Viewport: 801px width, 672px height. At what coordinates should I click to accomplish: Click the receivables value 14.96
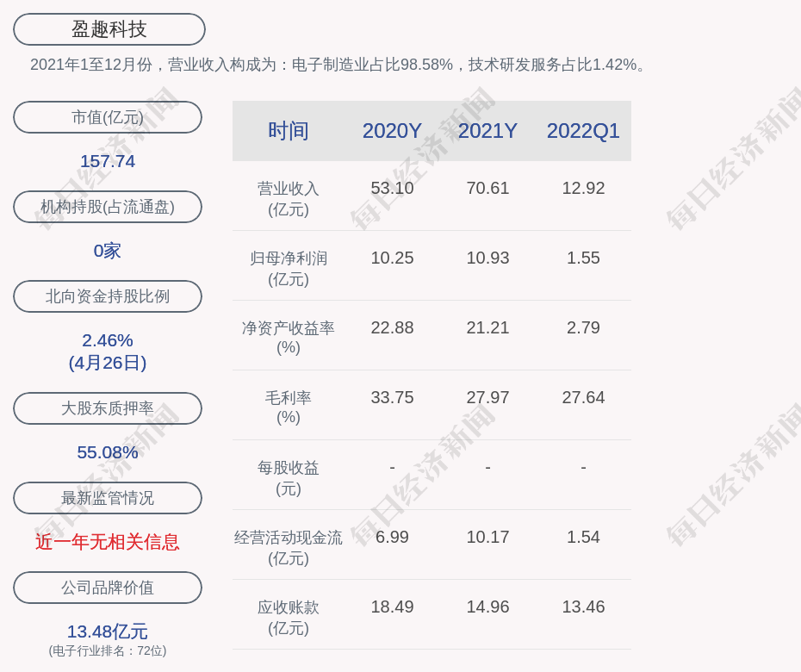pos(487,607)
